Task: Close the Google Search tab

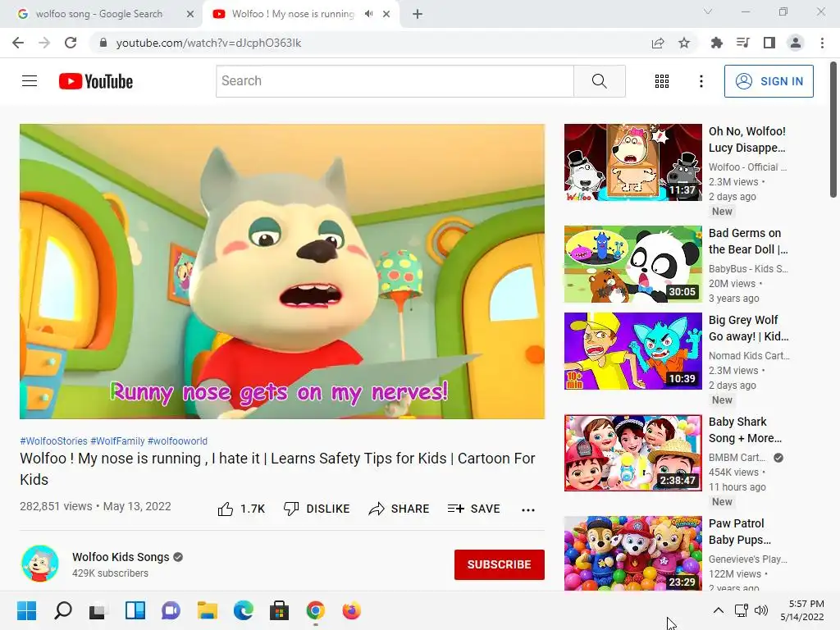Action: tap(190, 14)
